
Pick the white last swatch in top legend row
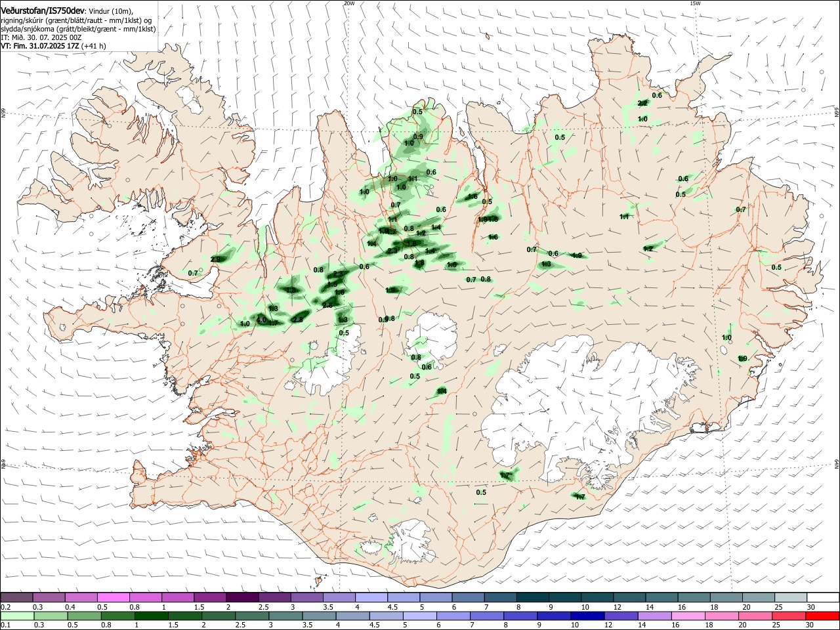pos(823,597)
